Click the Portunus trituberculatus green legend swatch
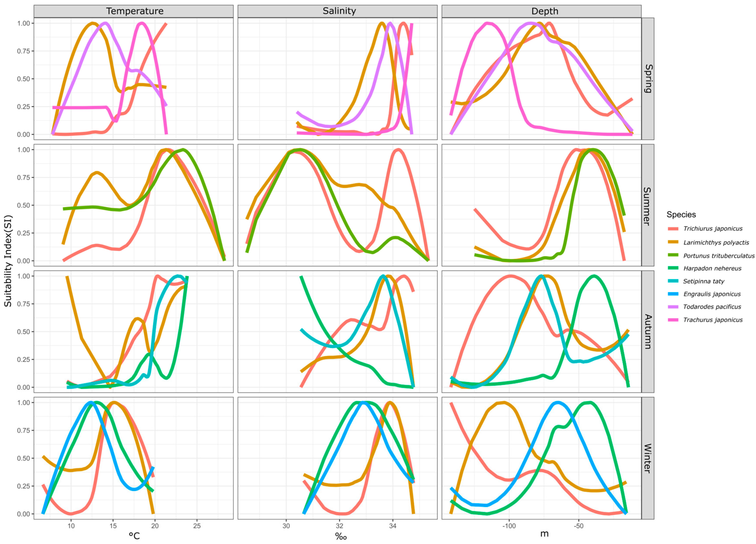This screenshot has height=544, width=756. pos(673,255)
